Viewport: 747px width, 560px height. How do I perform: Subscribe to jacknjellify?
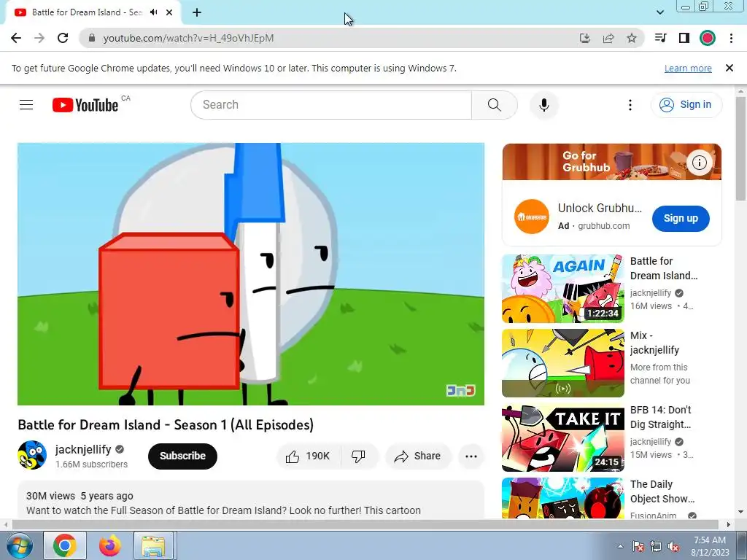point(182,456)
